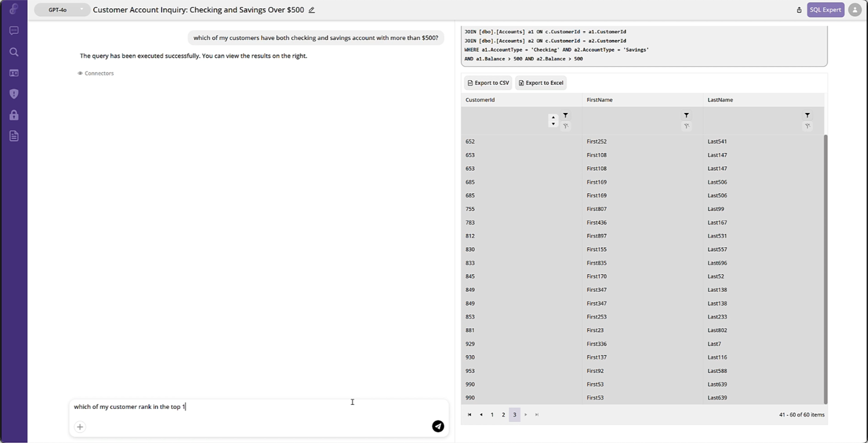The height and width of the screenshot is (443, 868).
Task: Click the send message arrow button
Action: tap(438, 426)
